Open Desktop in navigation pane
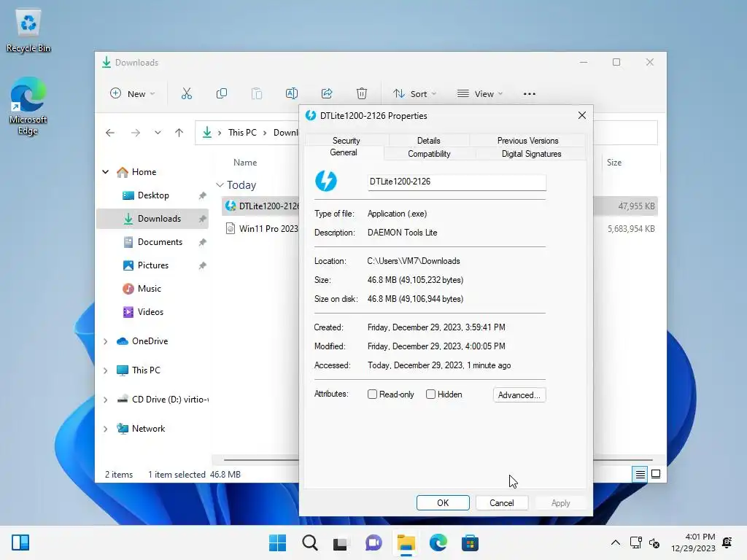 (x=153, y=195)
